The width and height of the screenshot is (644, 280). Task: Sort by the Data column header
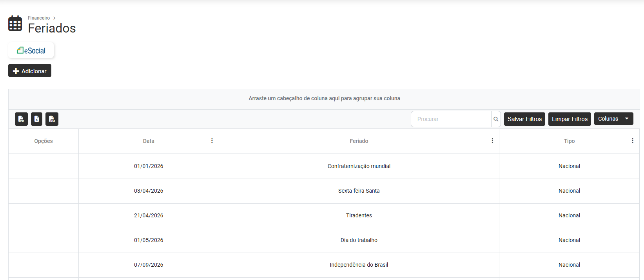149,141
